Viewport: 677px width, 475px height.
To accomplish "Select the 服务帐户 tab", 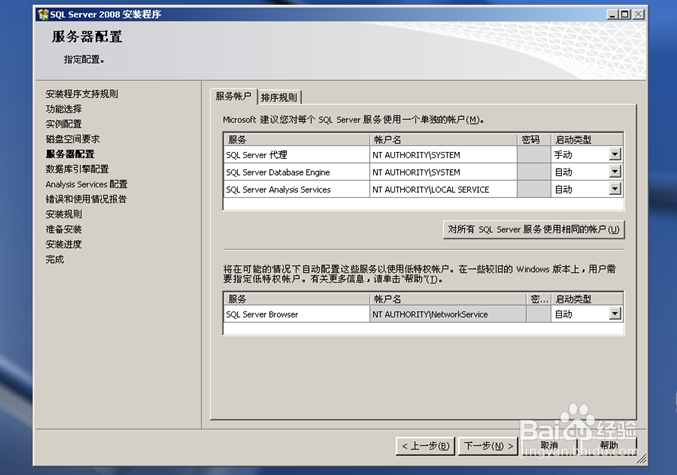I will (x=233, y=96).
